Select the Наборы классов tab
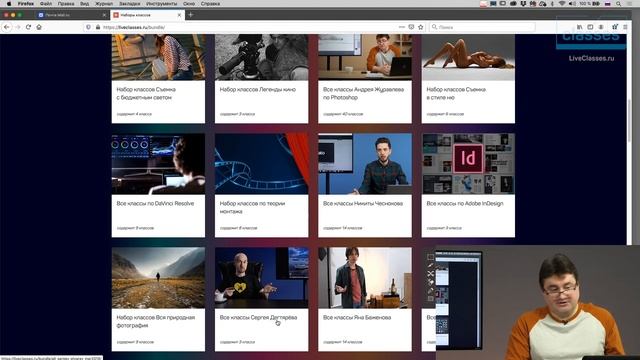Viewport: 640px width, 360px height. pyautogui.click(x=146, y=15)
